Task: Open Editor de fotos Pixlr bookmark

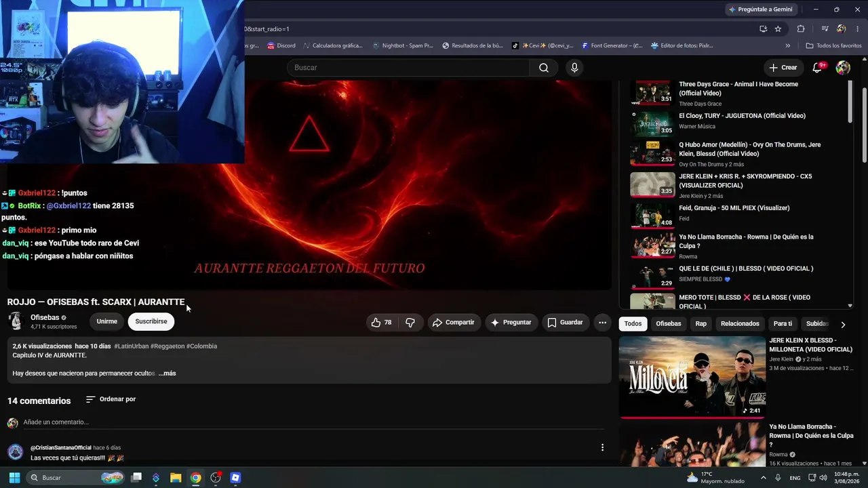Action: click(x=682, y=46)
